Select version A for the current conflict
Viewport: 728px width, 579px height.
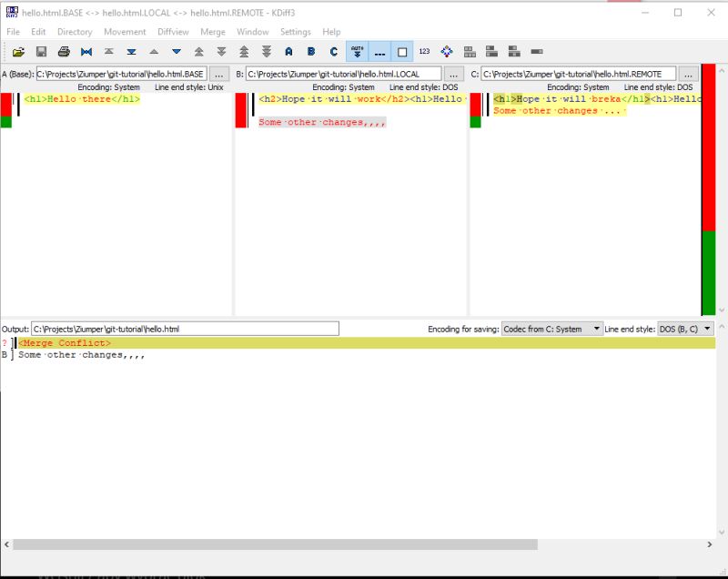point(288,50)
